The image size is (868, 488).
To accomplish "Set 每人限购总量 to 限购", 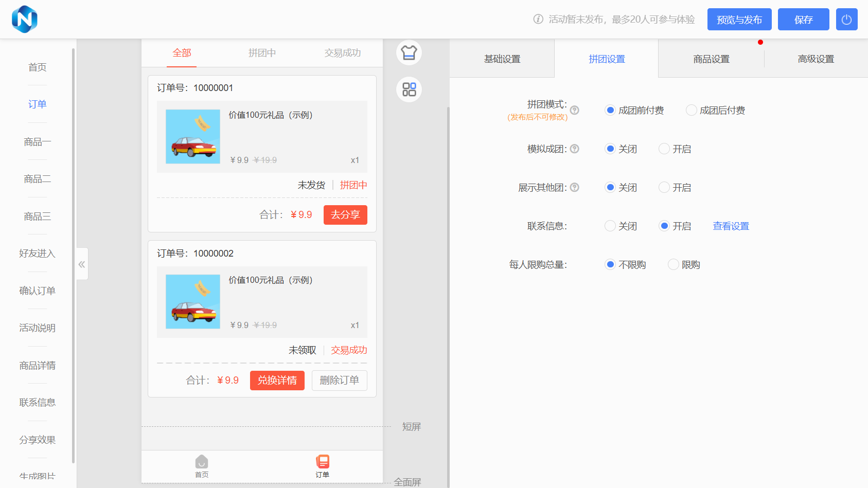I will (673, 264).
